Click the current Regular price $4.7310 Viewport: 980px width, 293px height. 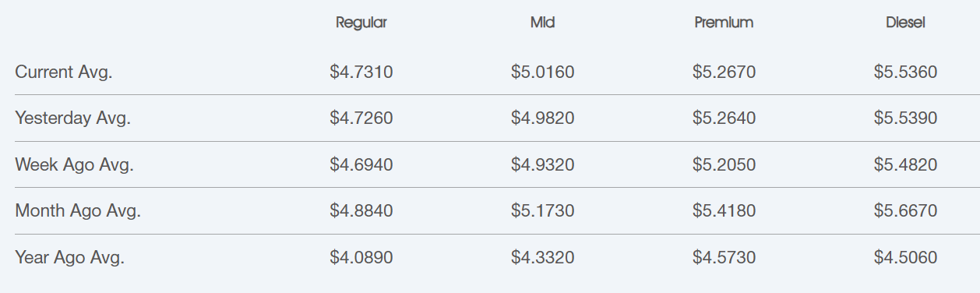[361, 72]
